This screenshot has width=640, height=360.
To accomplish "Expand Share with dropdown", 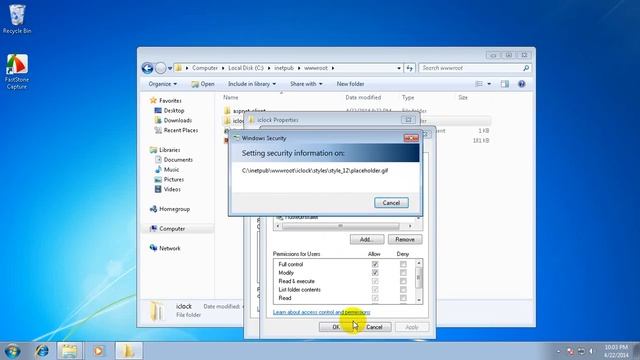I will pos(306,84).
